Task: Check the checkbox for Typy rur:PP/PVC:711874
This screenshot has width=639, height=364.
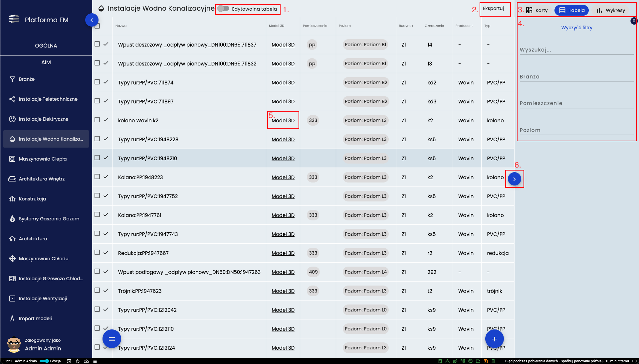Action: tap(97, 82)
